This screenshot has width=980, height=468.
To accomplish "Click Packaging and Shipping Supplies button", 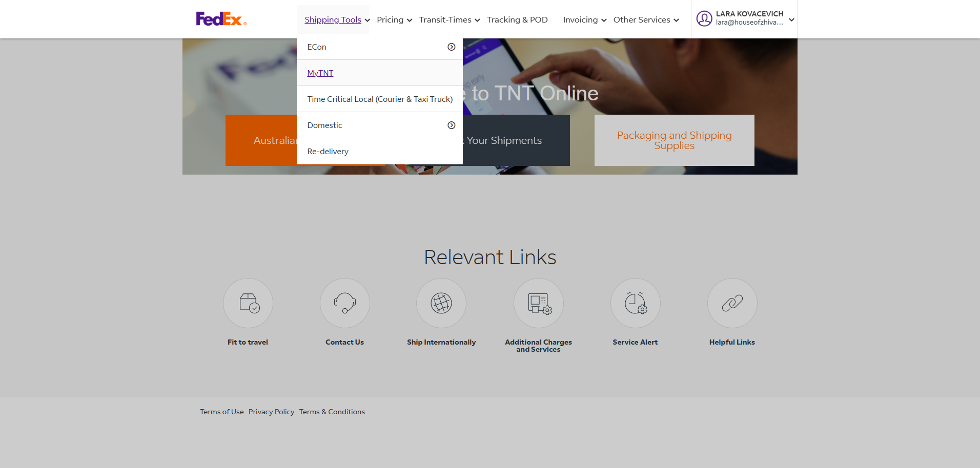I will (674, 140).
